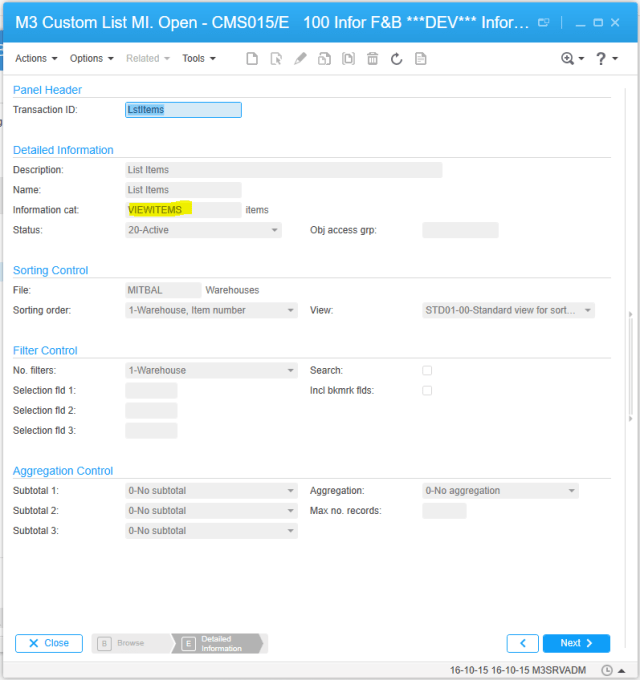Tick the Incl bkmrk flds checkbox
Screen dimensions: 640x680
[427, 390]
